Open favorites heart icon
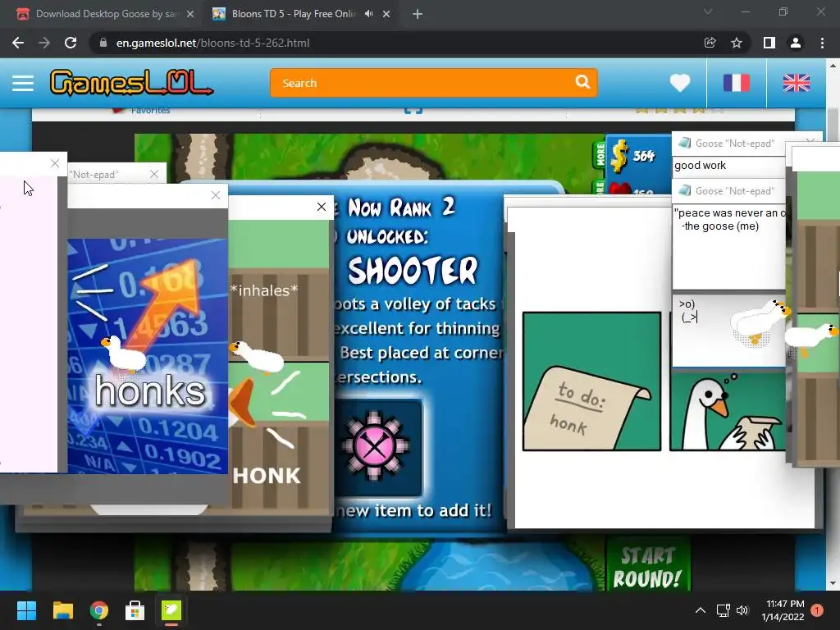This screenshot has height=630, width=840. click(x=680, y=83)
